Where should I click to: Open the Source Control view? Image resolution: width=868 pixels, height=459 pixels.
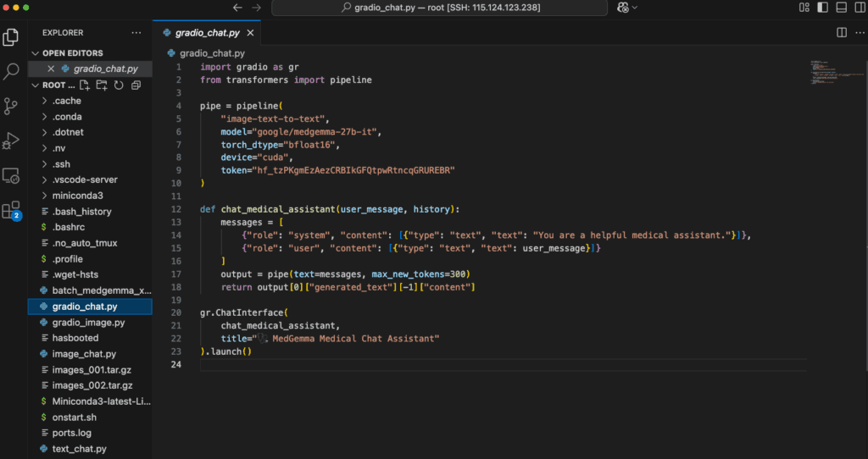tap(11, 106)
